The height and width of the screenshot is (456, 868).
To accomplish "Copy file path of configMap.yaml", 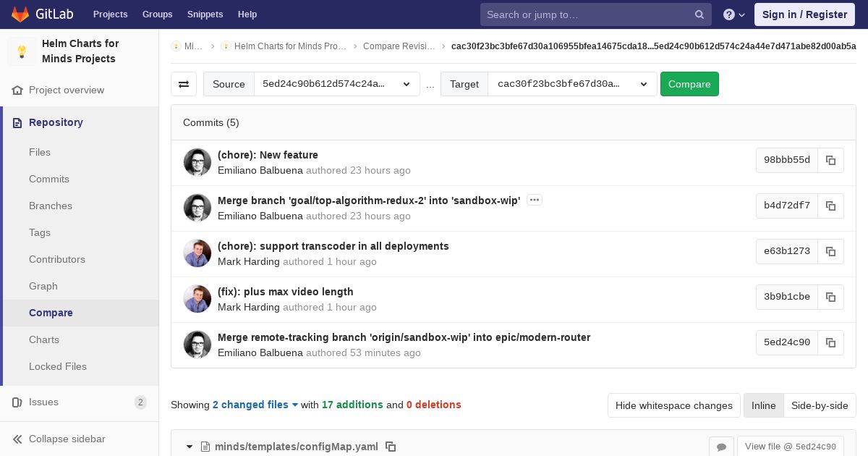I will [391, 447].
